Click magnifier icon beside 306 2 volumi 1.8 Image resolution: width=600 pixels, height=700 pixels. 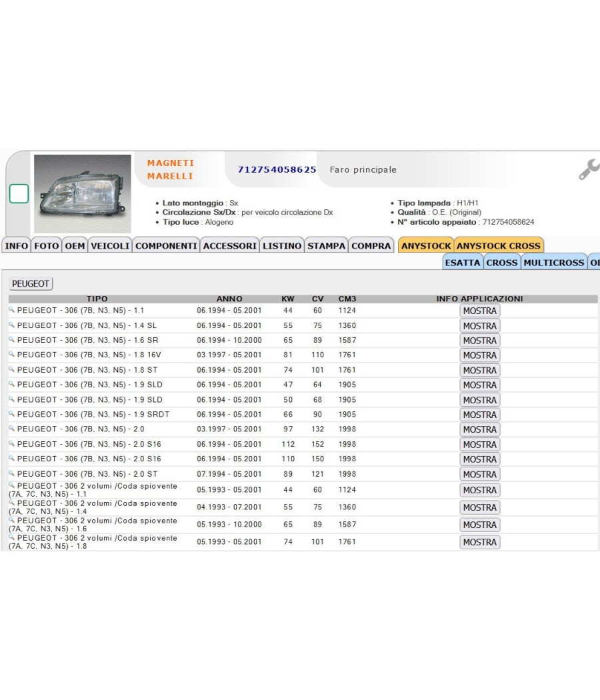(11, 537)
